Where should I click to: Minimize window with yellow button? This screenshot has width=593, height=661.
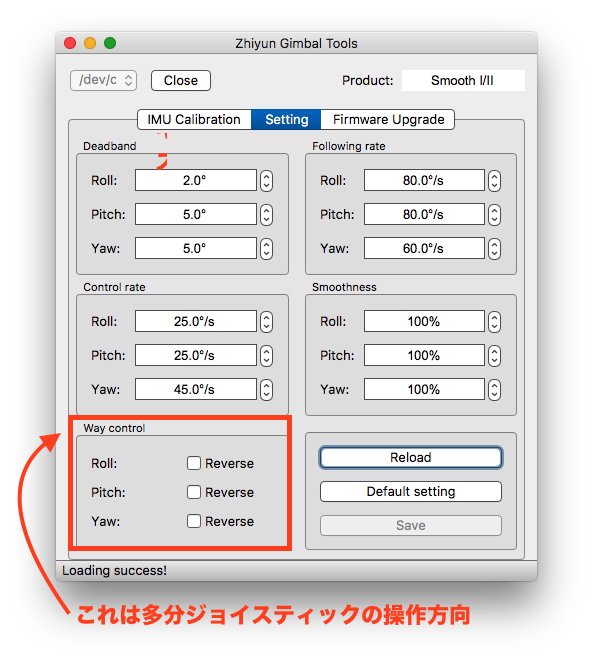point(90,43)
